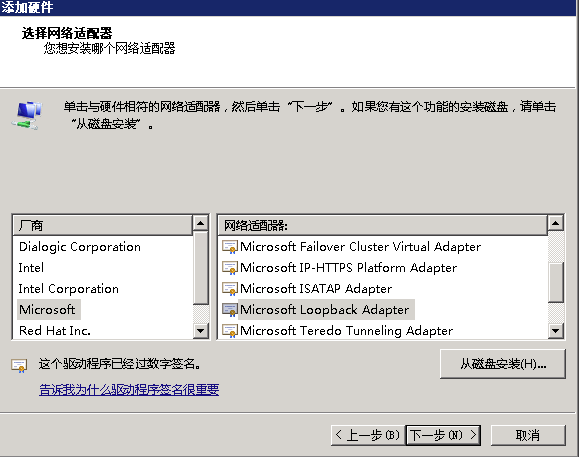Screen dimensions: 579x457
Task: Click the manufacturer list scroll up arrow
Action: (201, 223)
